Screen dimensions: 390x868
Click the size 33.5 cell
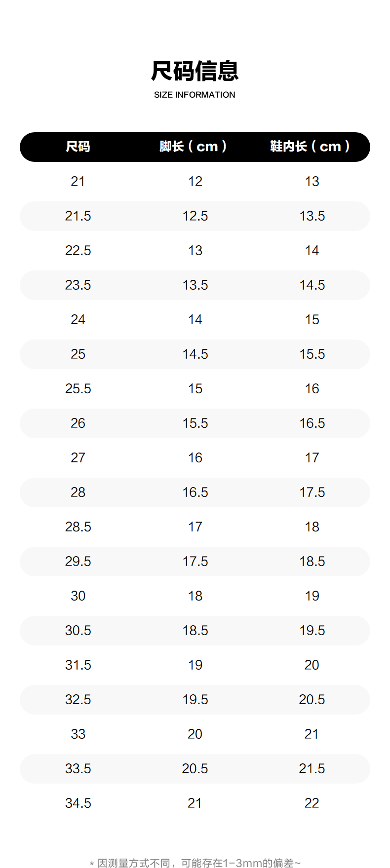[x=78, y=769]
